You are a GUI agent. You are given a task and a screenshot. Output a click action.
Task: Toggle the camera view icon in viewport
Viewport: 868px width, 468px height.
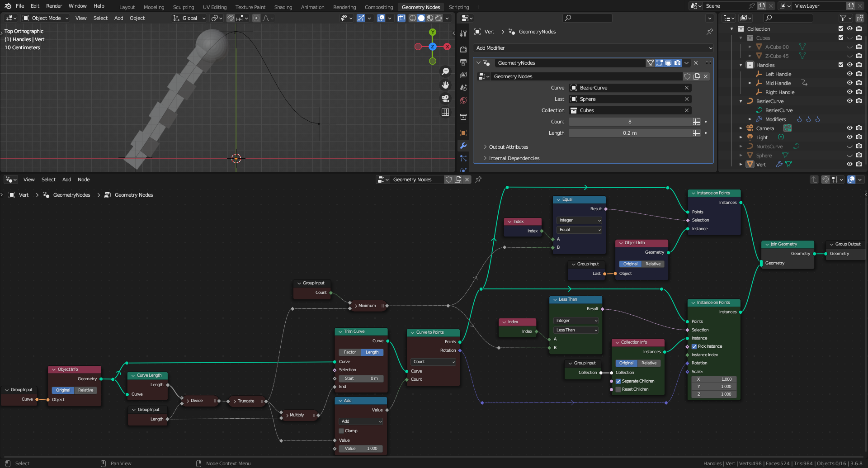(445, 99)
